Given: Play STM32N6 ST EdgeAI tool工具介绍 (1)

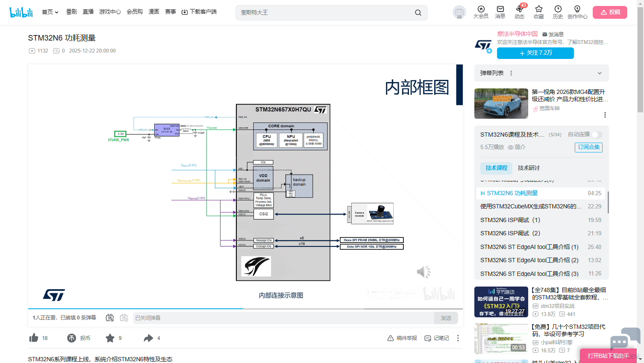Looking at the screenshot, I should click(x=541, y=247).
